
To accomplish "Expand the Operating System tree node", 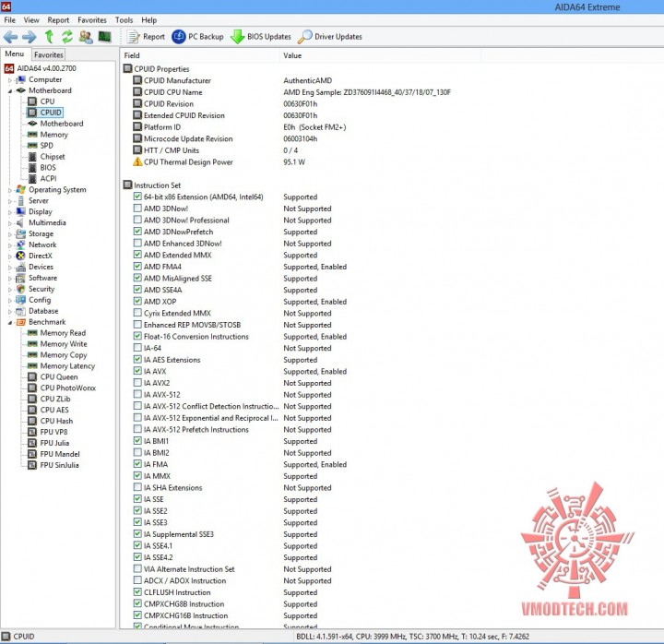I will click(x=10, y=190).
